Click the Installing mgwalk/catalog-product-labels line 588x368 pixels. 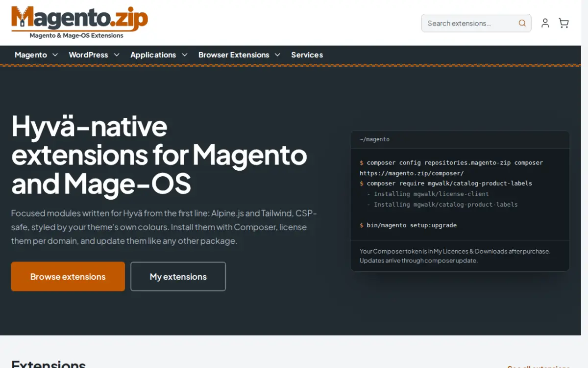pos(442,205)
